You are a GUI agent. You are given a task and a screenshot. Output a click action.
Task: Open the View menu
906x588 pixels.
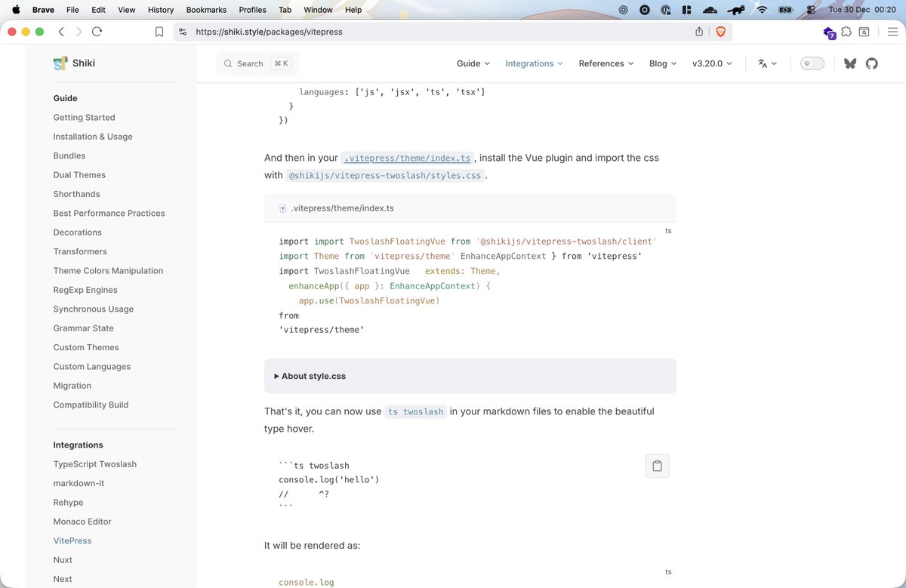coord(127,10)
